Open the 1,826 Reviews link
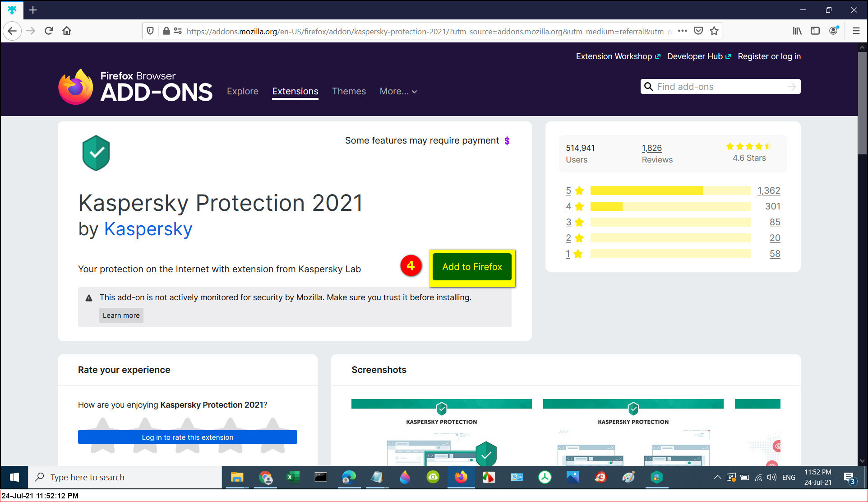The width and height of the screenshot is (868, 502). (x=657, y=154)
